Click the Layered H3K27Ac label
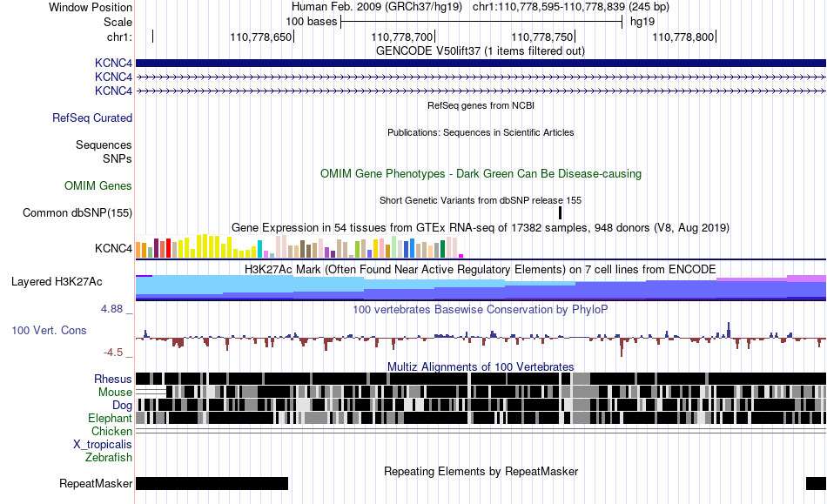Image resolution: width=827 pixels, height=504 pixels. coord(57,281)
